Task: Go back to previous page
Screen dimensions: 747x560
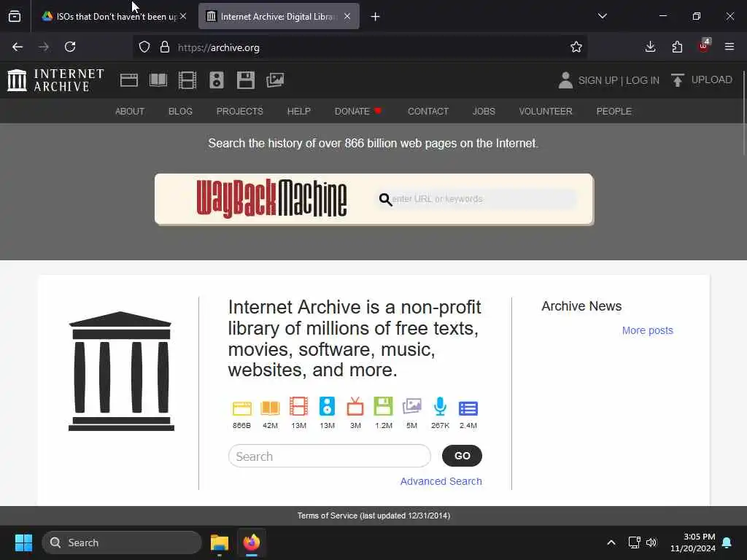Action: [x=18, y=47]
